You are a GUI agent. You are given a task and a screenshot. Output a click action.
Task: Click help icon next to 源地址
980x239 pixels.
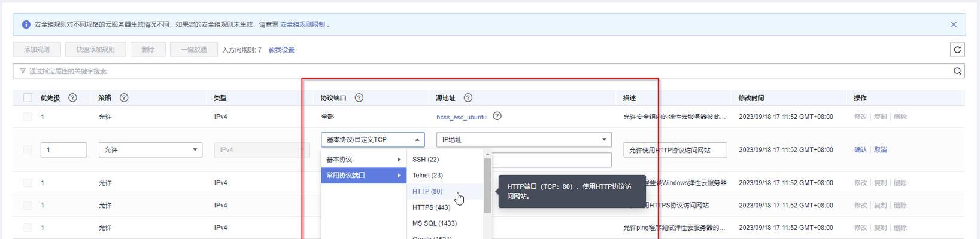click(x=468, y=97)
